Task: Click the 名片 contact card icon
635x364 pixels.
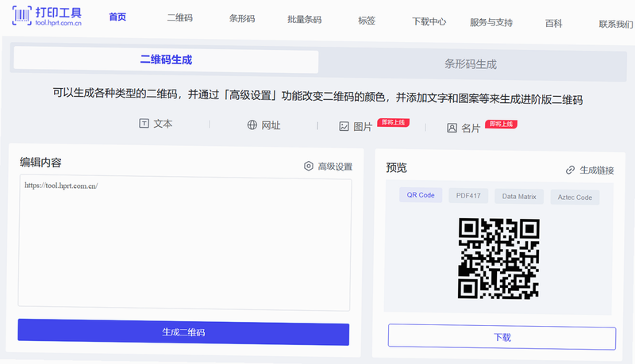Action: (452, 128)
